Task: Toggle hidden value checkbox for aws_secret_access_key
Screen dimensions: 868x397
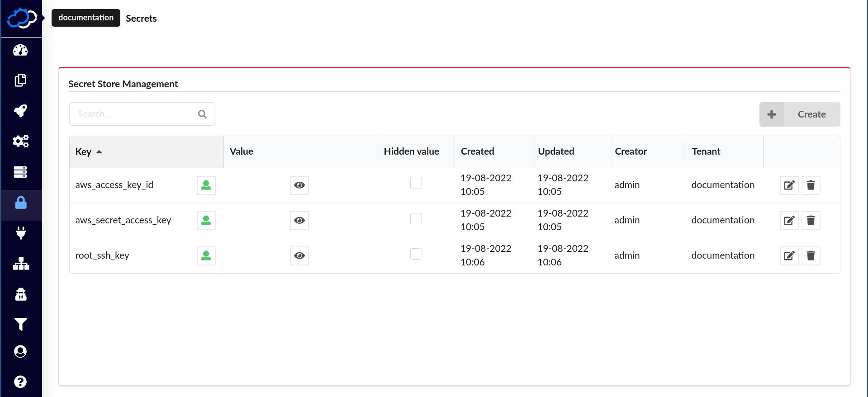Action: [x=416, y=219]
